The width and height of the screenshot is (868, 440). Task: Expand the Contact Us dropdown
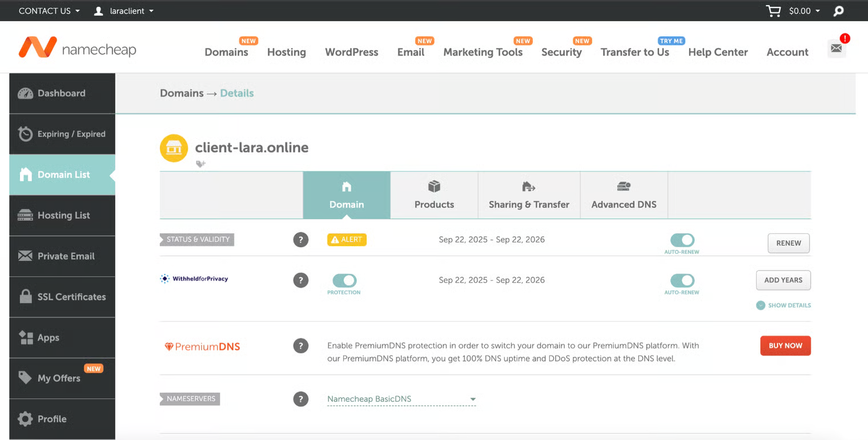[x=49, y=11]
